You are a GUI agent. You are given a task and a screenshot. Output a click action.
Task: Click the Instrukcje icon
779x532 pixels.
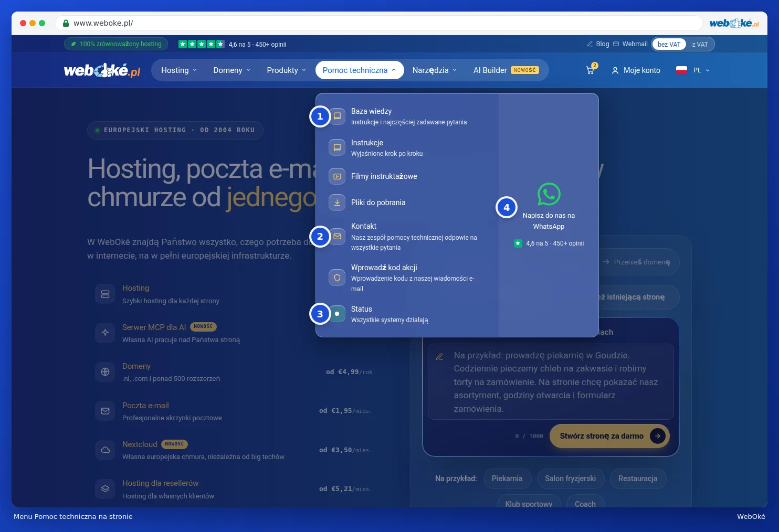tap(337, 147)
